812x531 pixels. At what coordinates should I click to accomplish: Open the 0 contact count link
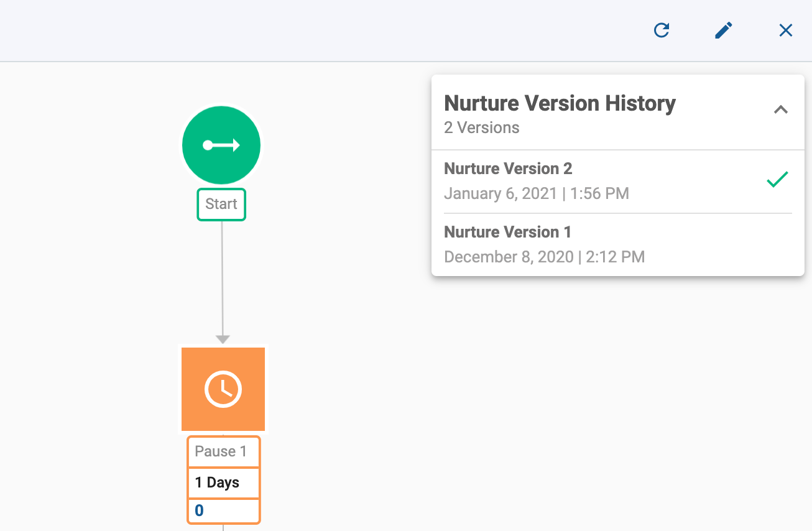200,511
